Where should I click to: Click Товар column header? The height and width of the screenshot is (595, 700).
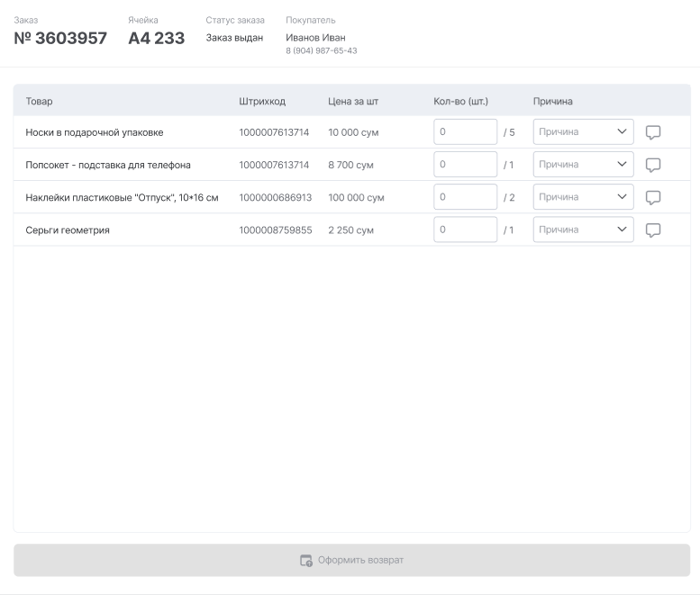[39, 101]
